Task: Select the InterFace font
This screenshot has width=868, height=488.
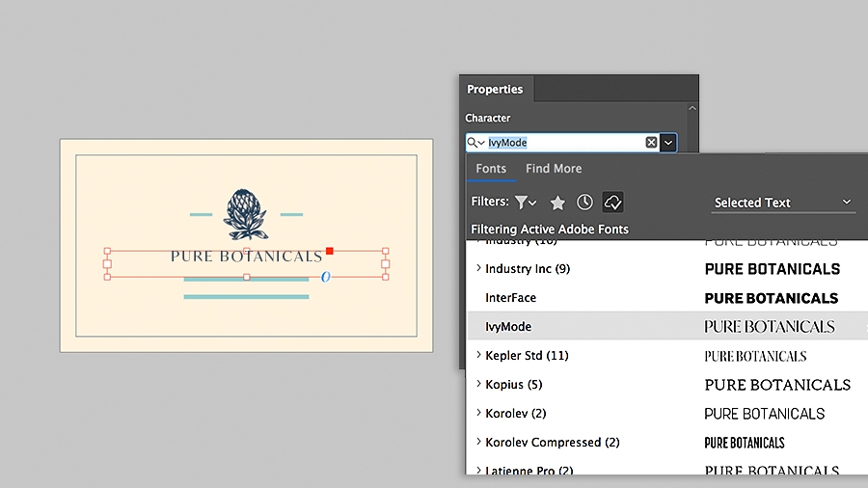Action: point(667,298)
